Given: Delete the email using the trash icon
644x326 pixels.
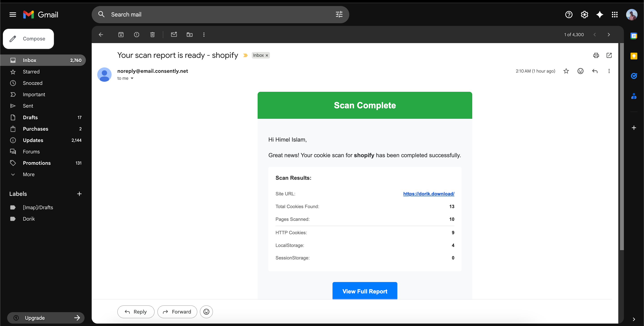Looking at the screenshot, I should 152,35.
